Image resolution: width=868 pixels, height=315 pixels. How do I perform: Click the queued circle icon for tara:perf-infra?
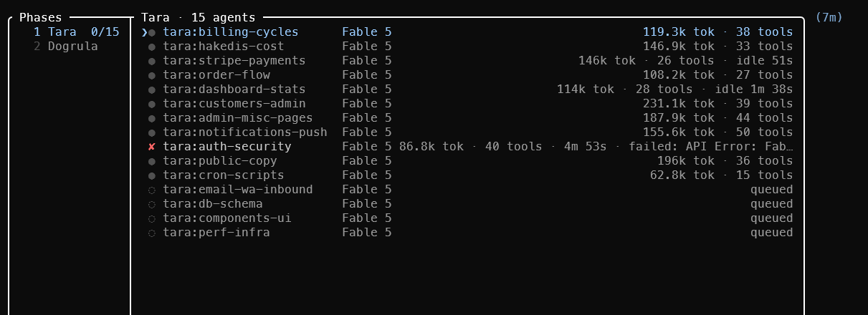(151, 233)
